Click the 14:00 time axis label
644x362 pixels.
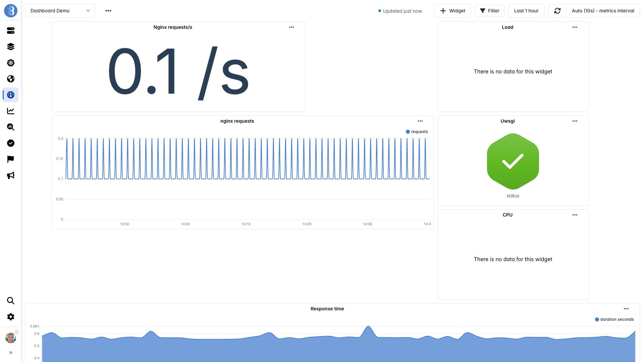[x=185, y=224]
